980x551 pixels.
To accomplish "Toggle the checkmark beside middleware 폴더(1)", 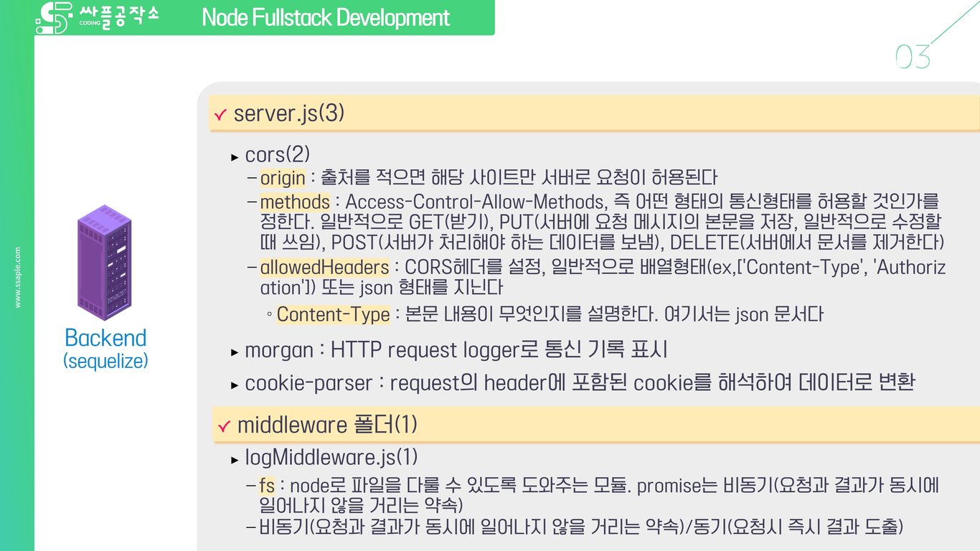I will [226, 424].
